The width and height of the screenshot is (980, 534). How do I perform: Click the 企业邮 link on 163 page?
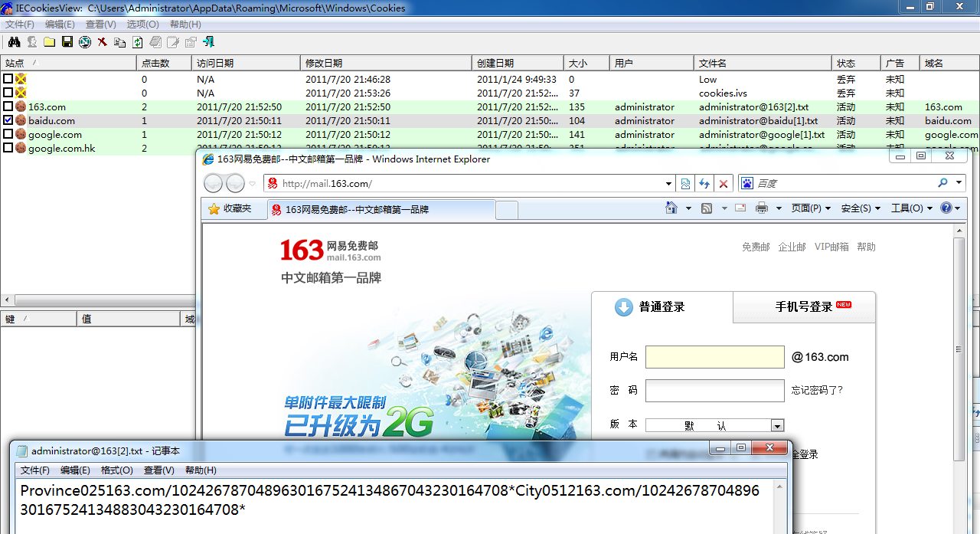pos(792,247)
